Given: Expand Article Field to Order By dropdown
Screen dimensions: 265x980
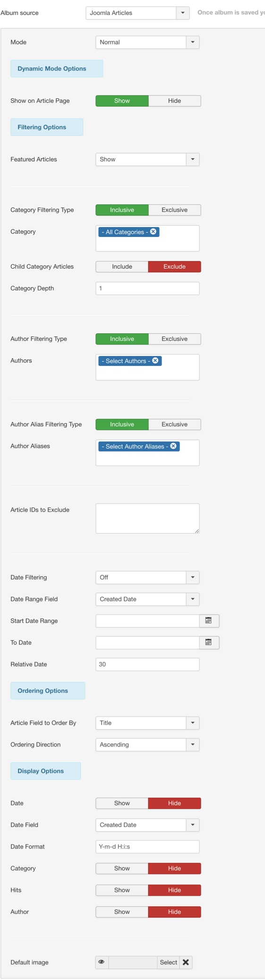Looking at the screenshot, I should tap(147, 723).
